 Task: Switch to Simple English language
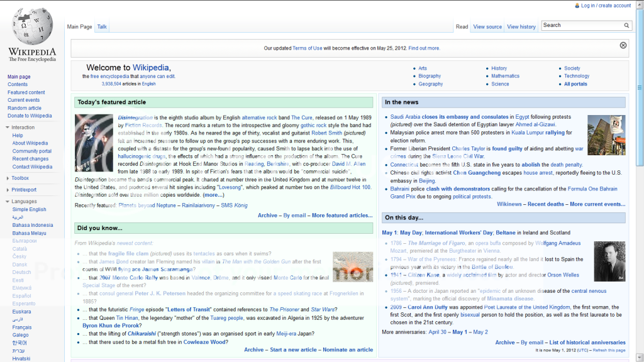tap(29, 209)
